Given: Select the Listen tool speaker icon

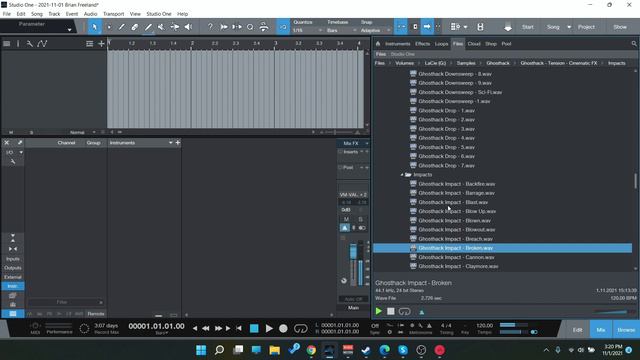Looking at the screenshot, I should (188, 27).
